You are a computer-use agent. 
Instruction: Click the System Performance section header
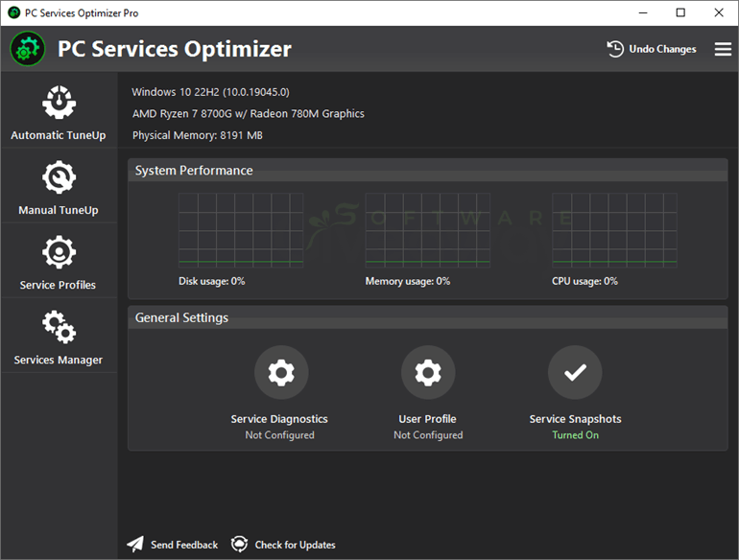[428, 170]
